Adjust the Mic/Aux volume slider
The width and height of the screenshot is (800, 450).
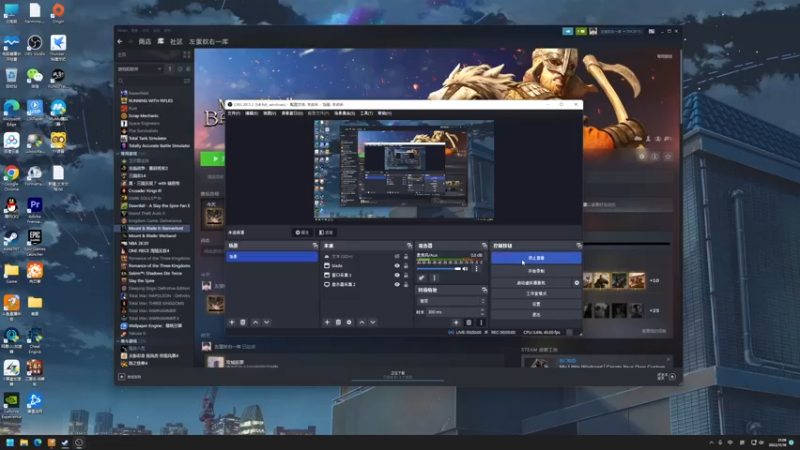point(439,269)
